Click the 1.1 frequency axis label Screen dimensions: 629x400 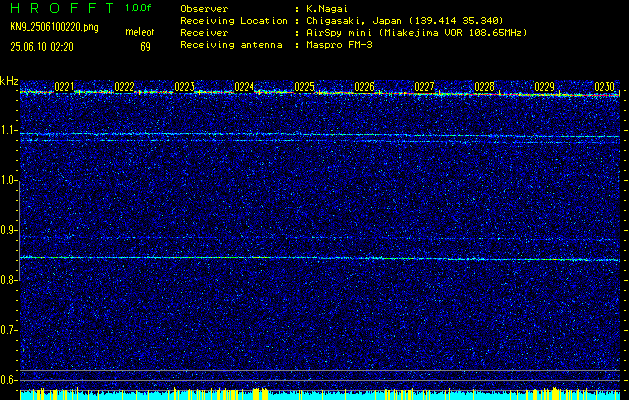coord(8,130)
